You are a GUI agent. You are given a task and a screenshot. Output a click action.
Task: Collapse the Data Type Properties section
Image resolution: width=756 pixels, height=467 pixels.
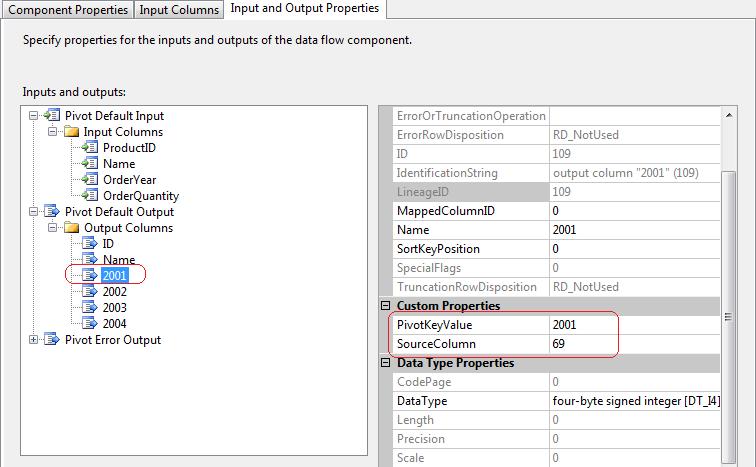(x=387, y=363)
